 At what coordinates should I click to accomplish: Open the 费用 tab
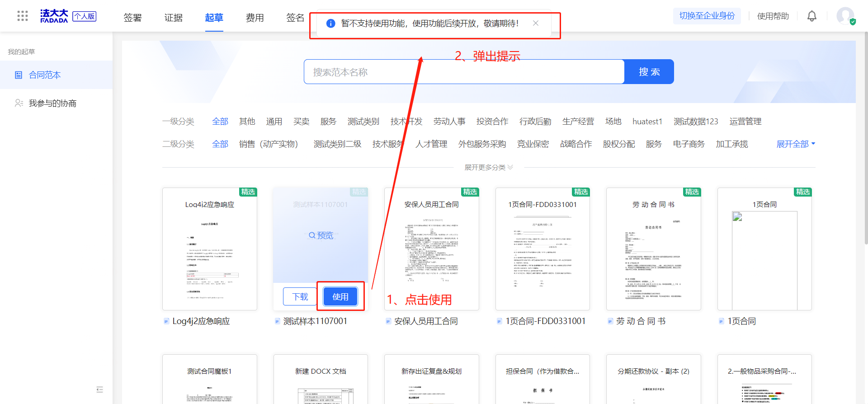[x=255, y=18]
